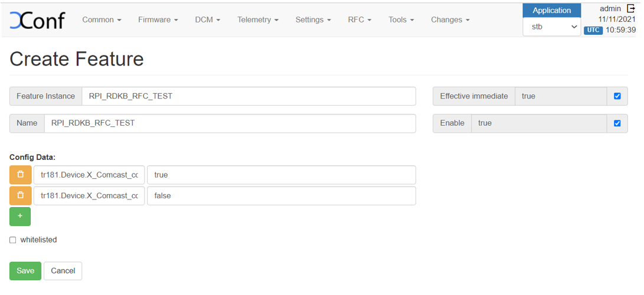
Task: Click the config value field containing false
Action: pyautogui.click(x=281, y=196)
